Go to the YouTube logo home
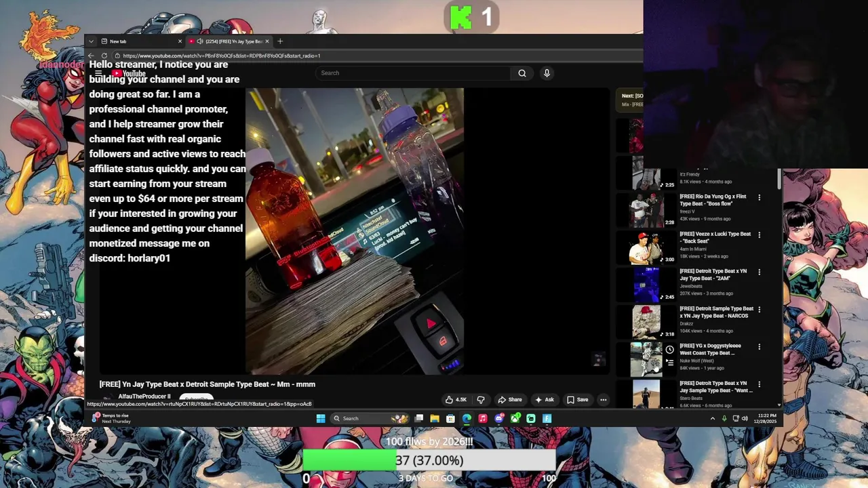Image resolution: width=868 pixels, height=488 pixels. pos(129,74)
